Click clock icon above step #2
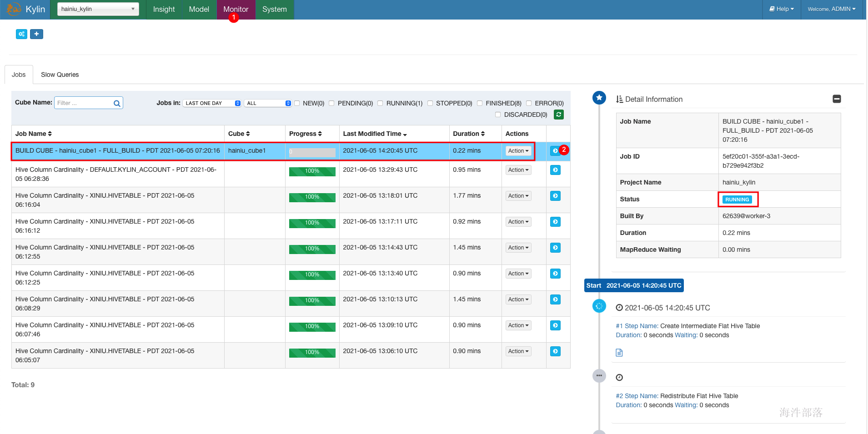The width and height of the screenshot is (868, 434). pyautogui.click(x=619, y=378)
